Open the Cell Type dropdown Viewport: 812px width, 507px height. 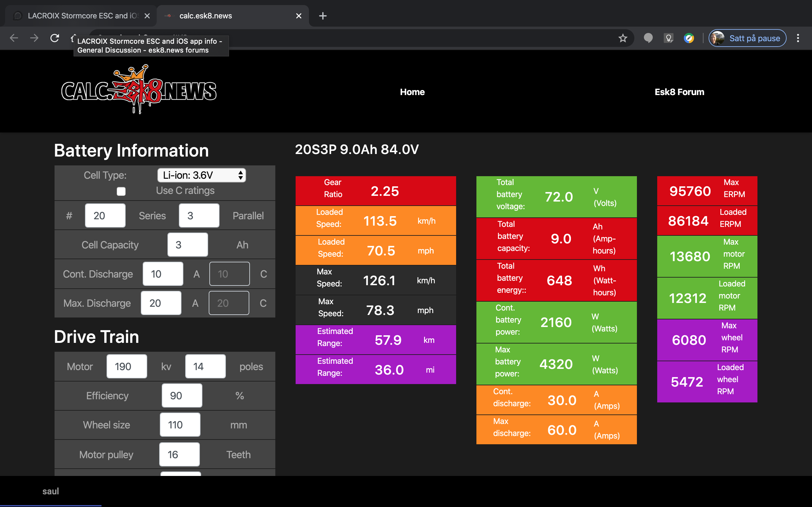201,175
